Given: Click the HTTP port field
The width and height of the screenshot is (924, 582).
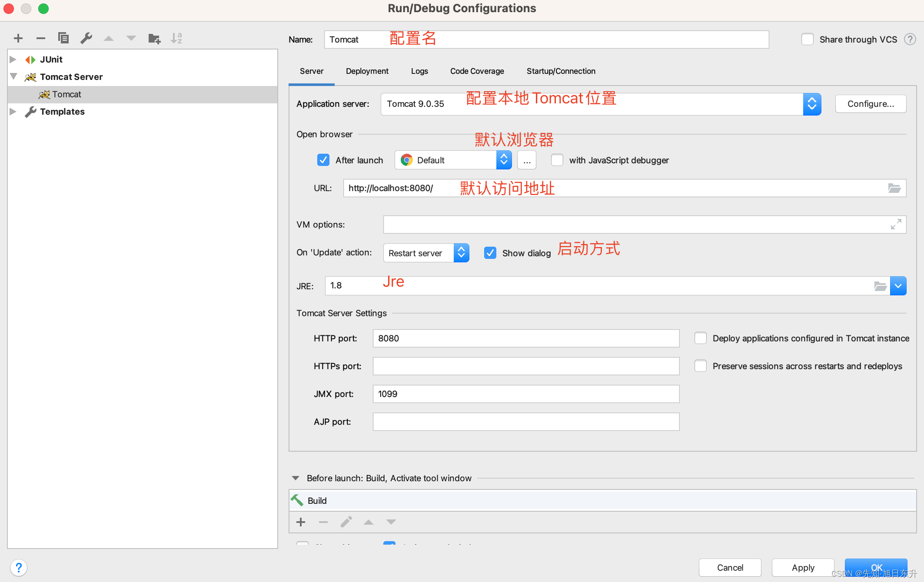Looking at the screenshot, I should point(526,338).
